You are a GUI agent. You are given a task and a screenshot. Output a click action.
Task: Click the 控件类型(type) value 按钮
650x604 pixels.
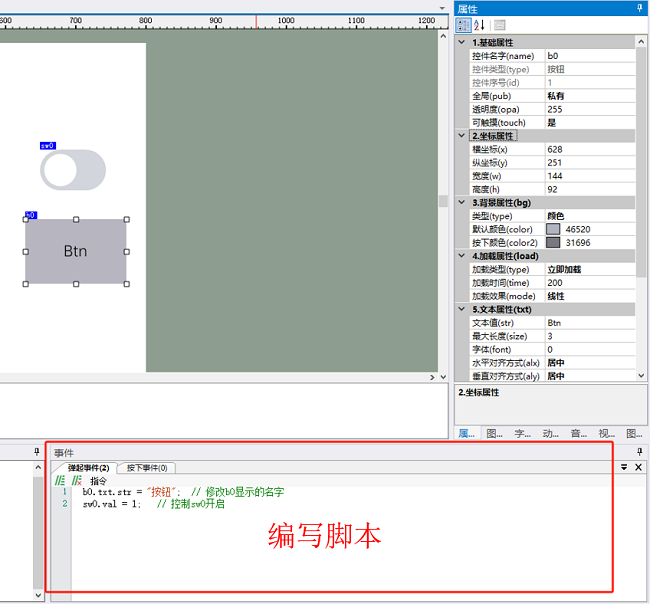tap(590, 69)
